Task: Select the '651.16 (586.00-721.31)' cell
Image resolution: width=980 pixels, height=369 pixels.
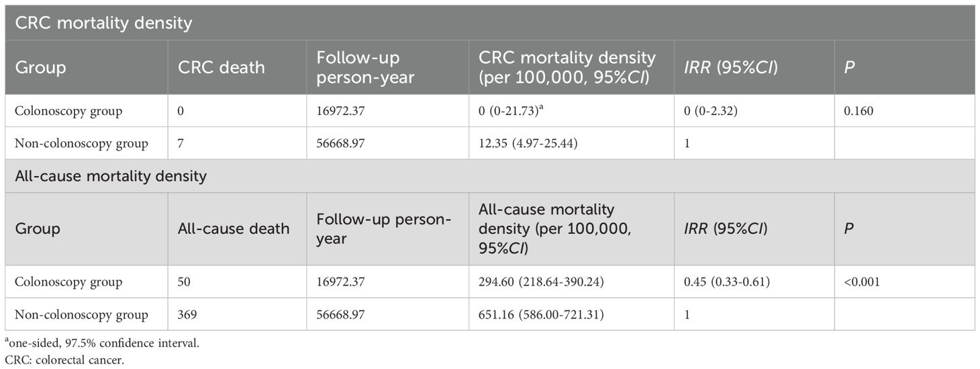Action: coord(542,315)
